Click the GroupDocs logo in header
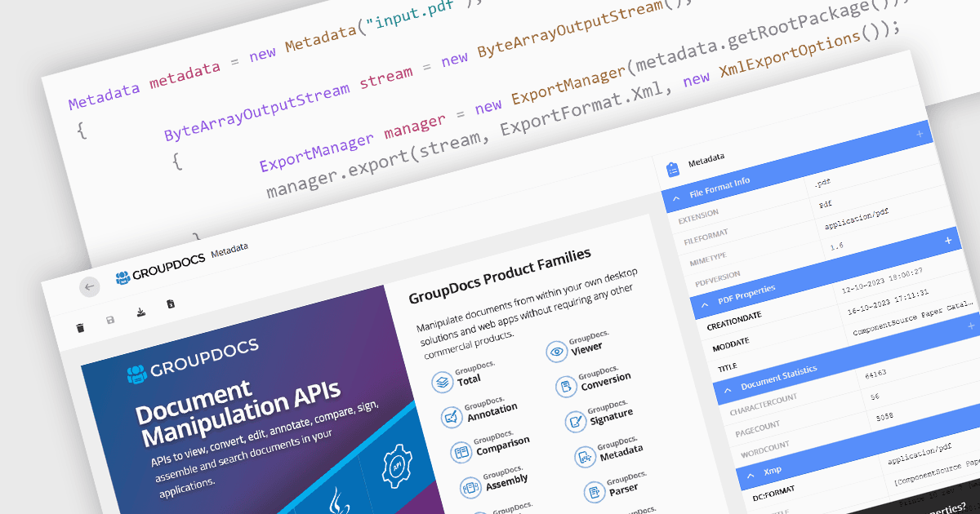 click(159, 268)
